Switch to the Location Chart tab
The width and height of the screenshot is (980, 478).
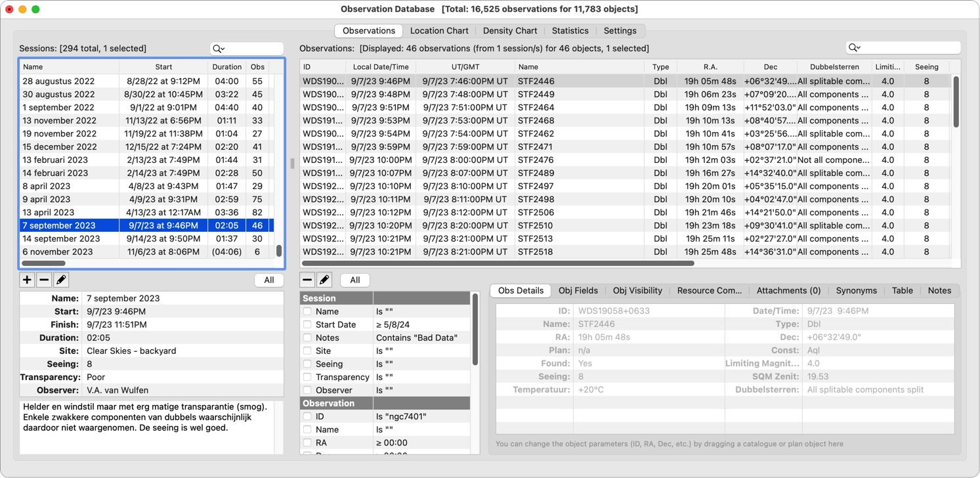[x=439, y=31]
